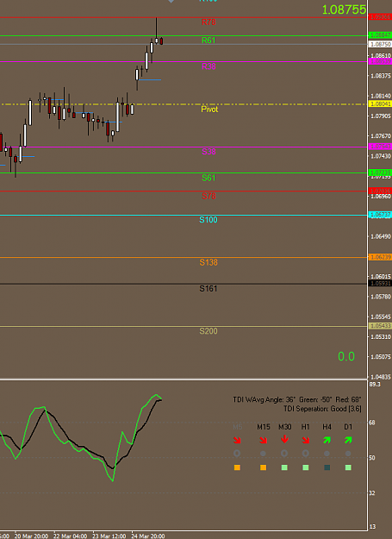Click the M30 timeframe label
The height and width of the screenshot is (539, 392).
pyautogui.click(x=285, y=427)
